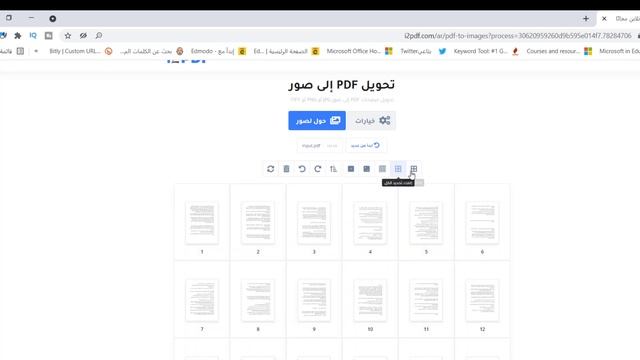Click the highlighted blue grid selection icon
Screen dimensions: 640x360
pyautogui.click(x=398, y=169)
